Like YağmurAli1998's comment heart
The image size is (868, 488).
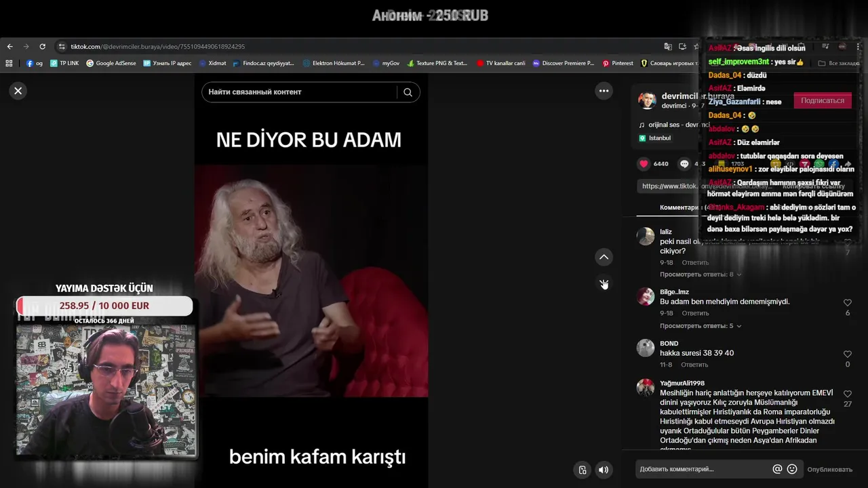coord(848,394)
